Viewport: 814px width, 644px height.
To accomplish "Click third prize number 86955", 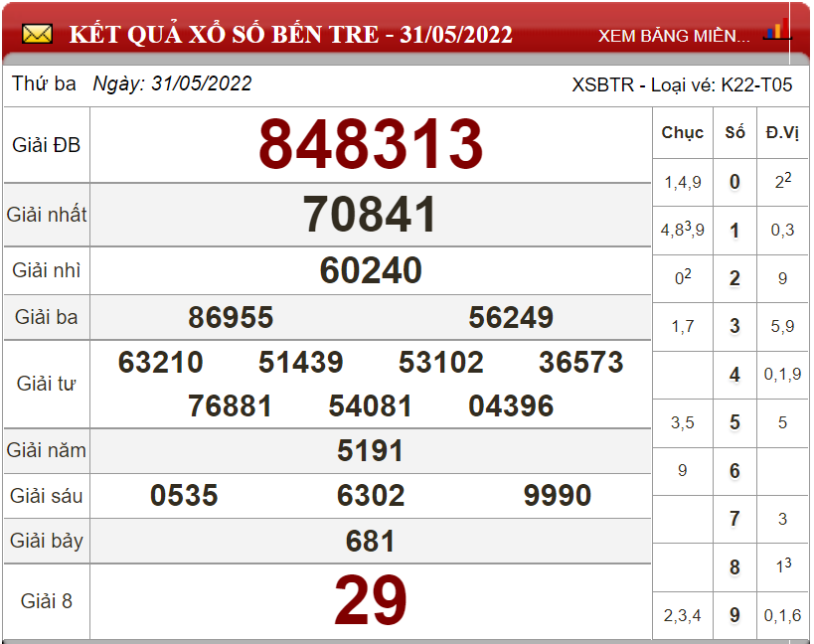I will pyautogui.click(x=231, y=317).
